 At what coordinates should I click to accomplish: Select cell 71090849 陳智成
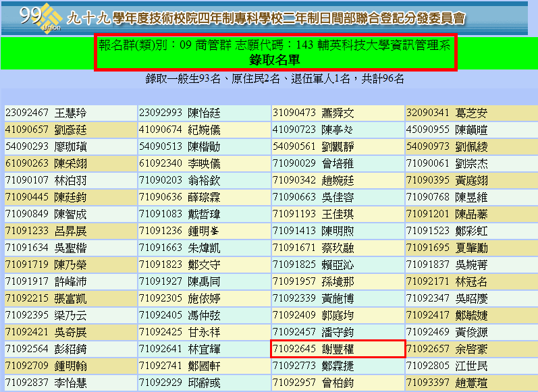tap(71, 214)
